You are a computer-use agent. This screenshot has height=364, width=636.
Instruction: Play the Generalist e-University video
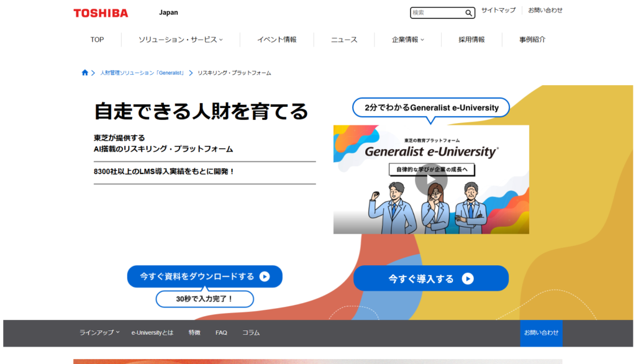pyautogui.click(x=431, y=180)
